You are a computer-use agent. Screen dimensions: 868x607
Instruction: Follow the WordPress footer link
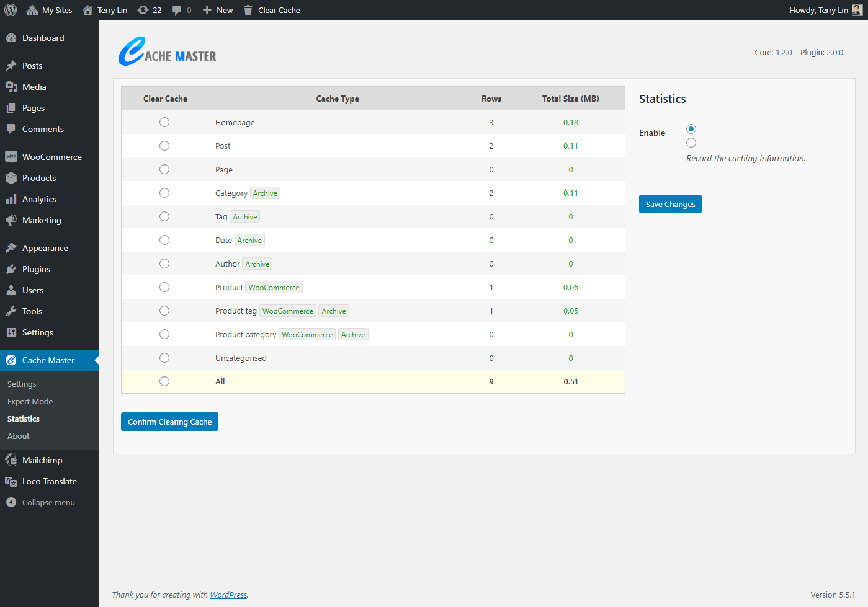click(x=228, y=595)
